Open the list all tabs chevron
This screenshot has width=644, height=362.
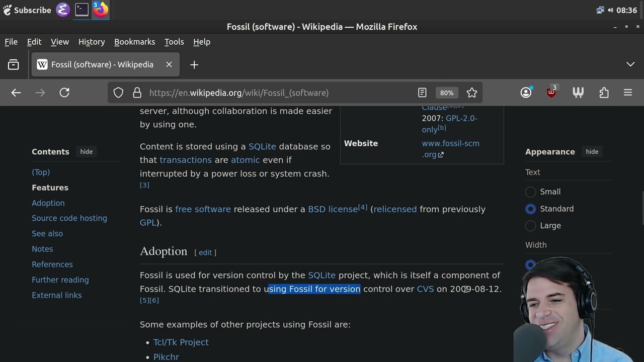[x=630, y=64]
